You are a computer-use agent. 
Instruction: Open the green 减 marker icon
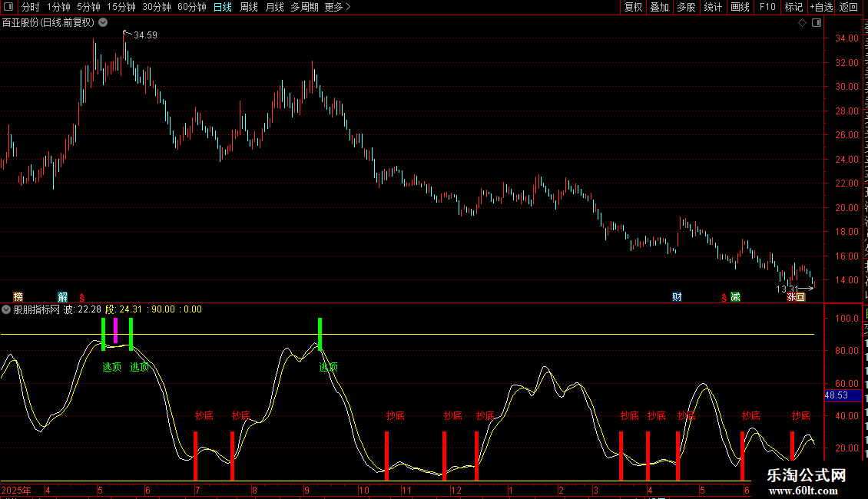pyautogui.click(x=735, y=297)
